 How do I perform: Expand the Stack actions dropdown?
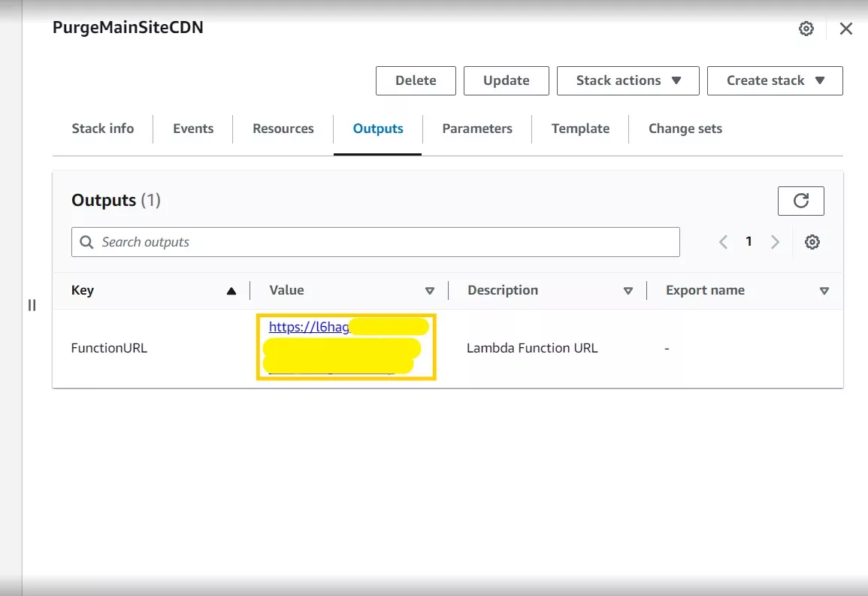click(628, 81)
